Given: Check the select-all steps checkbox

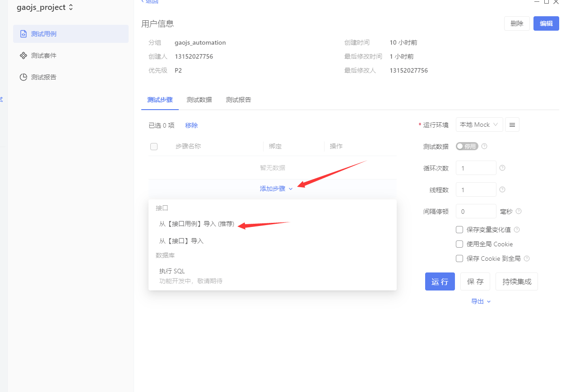Looking at the screenshot, I should (154, 146).
